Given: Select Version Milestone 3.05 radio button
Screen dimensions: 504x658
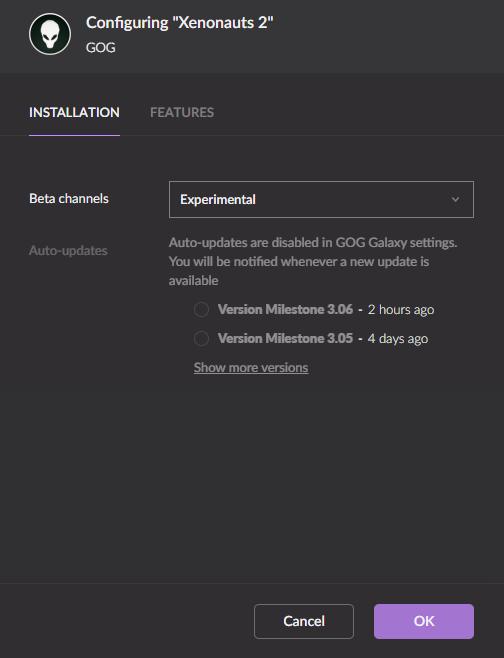Looking at the screenshot, I should point(201,338).
